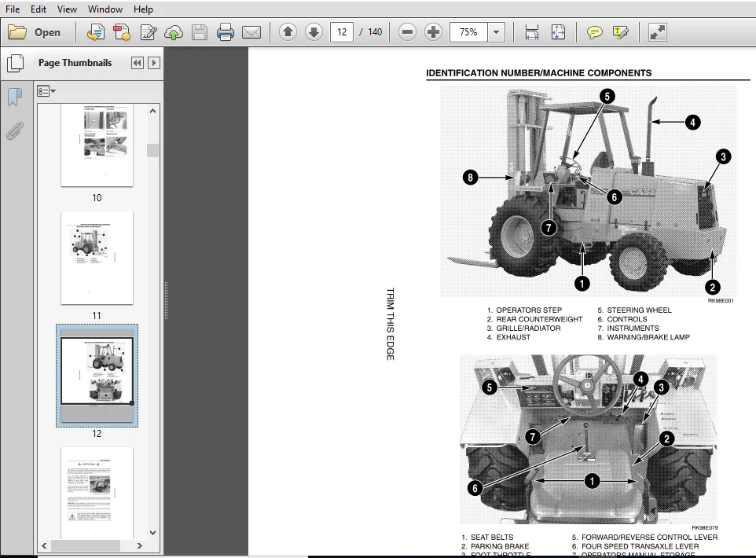Click the export PDF page icon
The width and height of the screenshot is (756, 558).
pyautogui.click(x=95, y=32)
